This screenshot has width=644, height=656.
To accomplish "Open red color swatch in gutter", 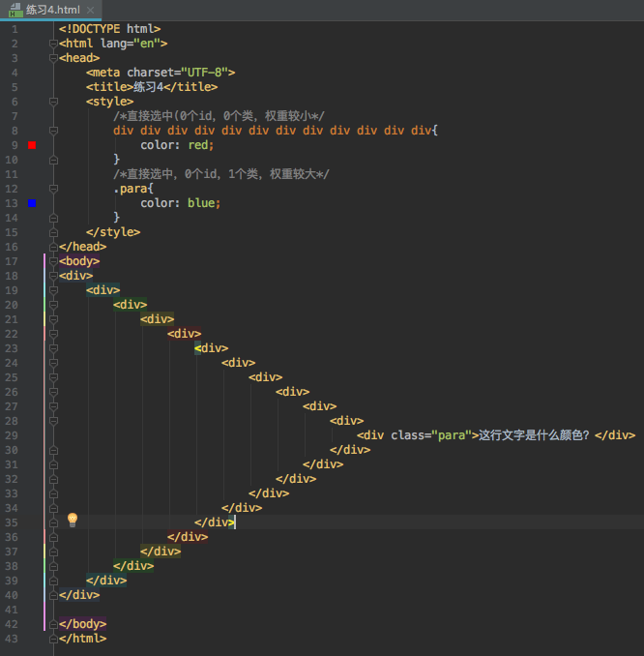I will point(32,145).
